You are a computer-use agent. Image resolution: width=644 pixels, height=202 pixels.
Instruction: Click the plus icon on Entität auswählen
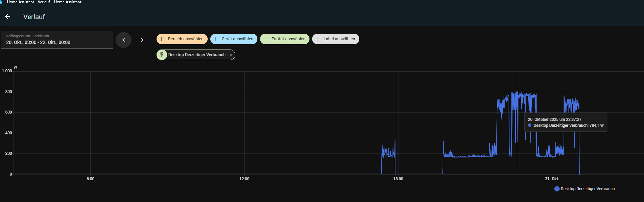265,39
